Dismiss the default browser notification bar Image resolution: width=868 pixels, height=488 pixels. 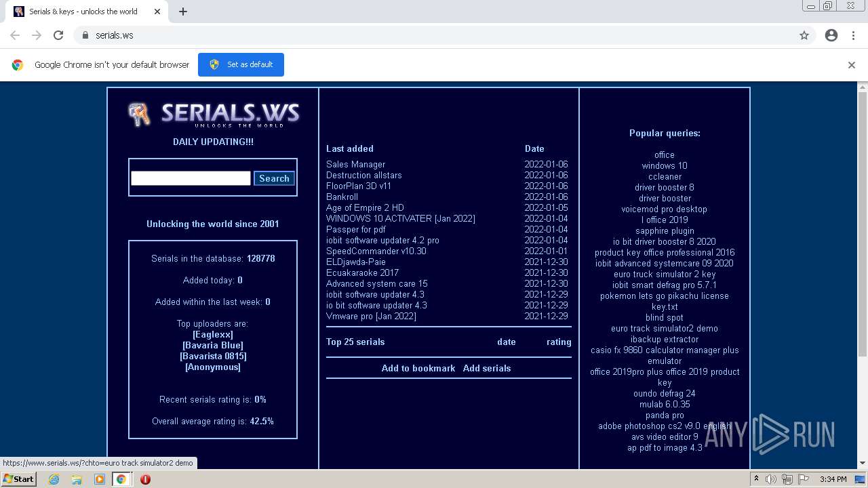[x=852, y=65]
